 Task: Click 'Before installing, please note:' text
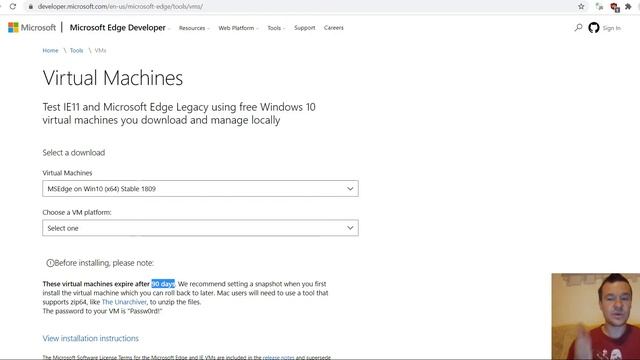click(104, 263)
